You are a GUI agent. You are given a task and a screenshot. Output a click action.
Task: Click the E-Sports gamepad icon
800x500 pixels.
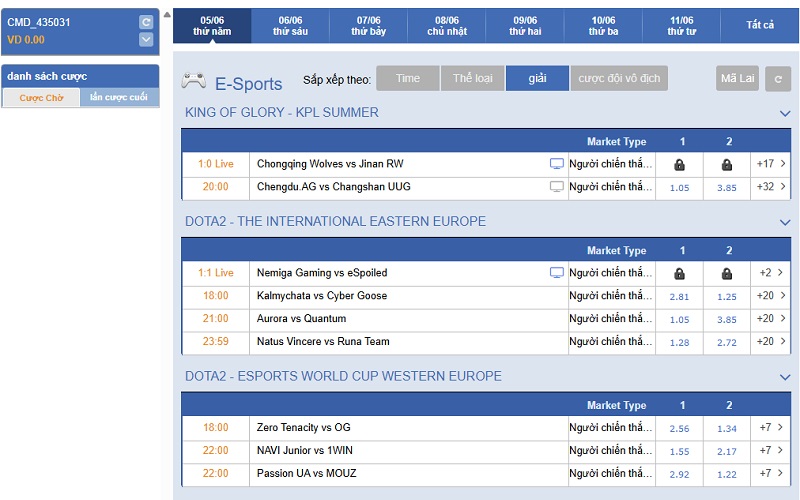coord(194,82)
